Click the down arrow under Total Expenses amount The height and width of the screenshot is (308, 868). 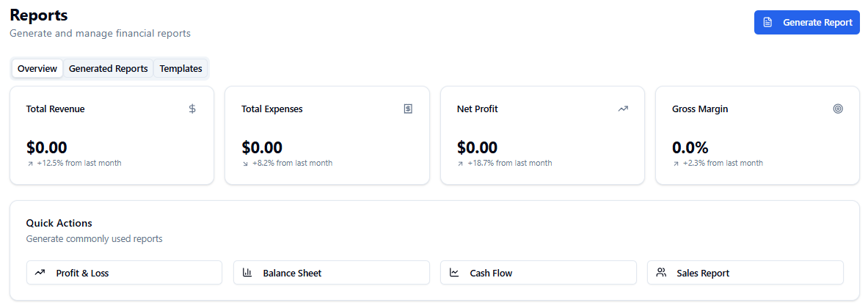pyautogui.click(x=245, y=164)
